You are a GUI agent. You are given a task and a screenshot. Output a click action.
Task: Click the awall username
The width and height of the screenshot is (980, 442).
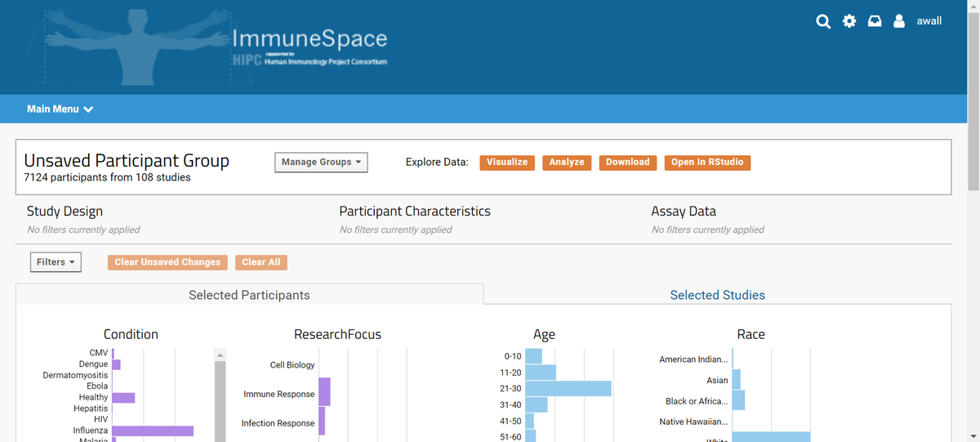click(929, 21)
